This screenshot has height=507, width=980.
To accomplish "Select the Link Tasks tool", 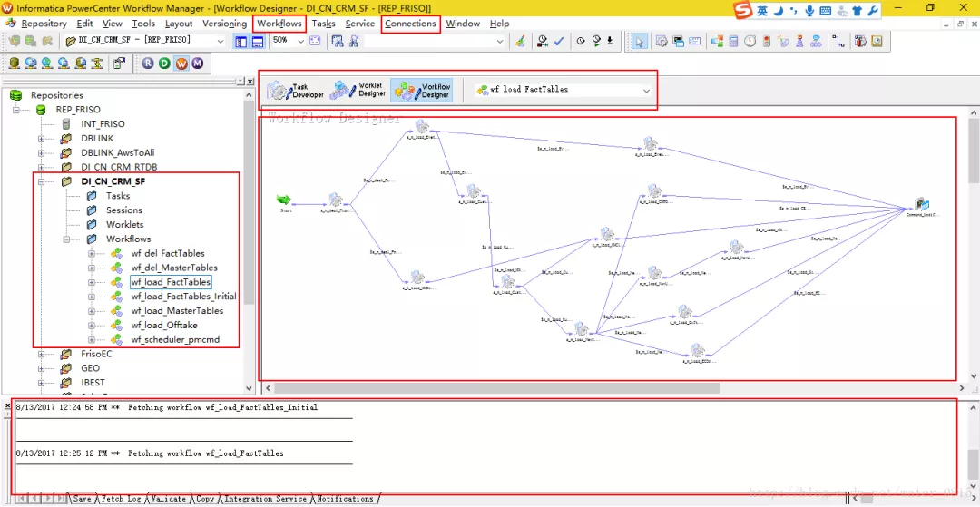I will (838, 41).
